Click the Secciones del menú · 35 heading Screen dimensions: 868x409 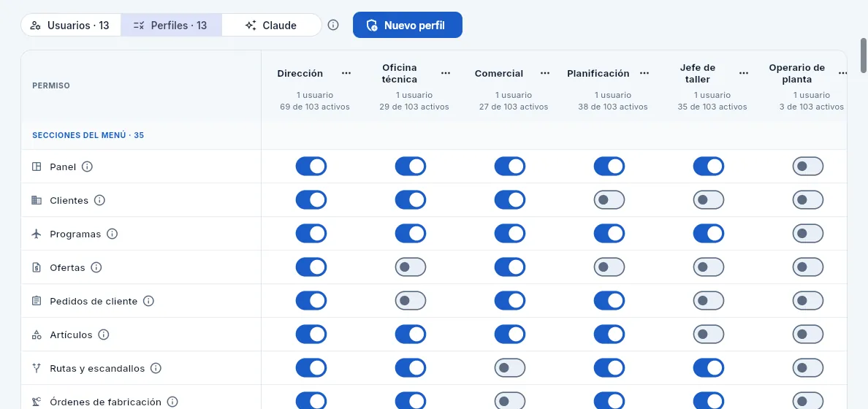click(88, 135)
